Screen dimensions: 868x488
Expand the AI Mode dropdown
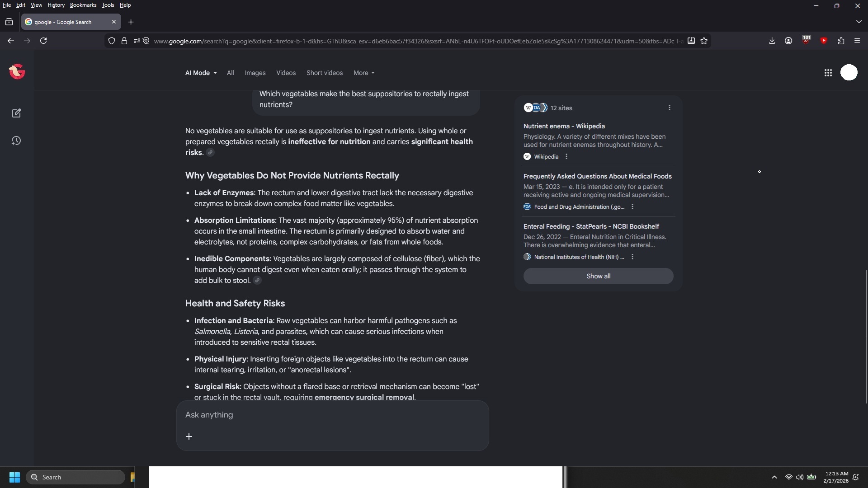(201, 73)
